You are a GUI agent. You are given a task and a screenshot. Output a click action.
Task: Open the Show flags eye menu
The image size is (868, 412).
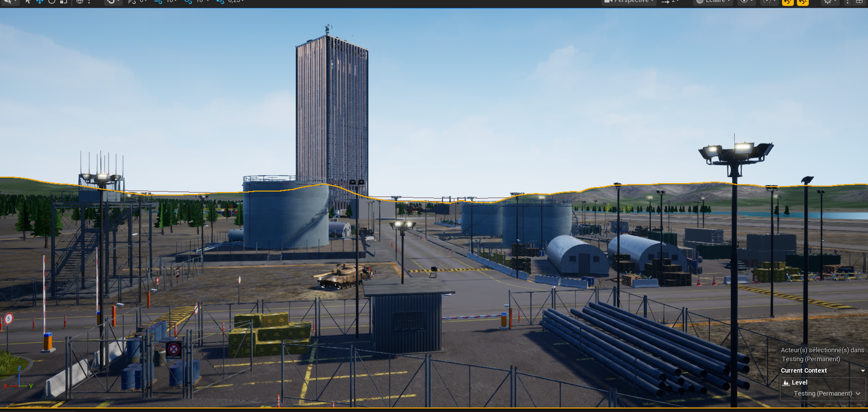click(745, 1)
